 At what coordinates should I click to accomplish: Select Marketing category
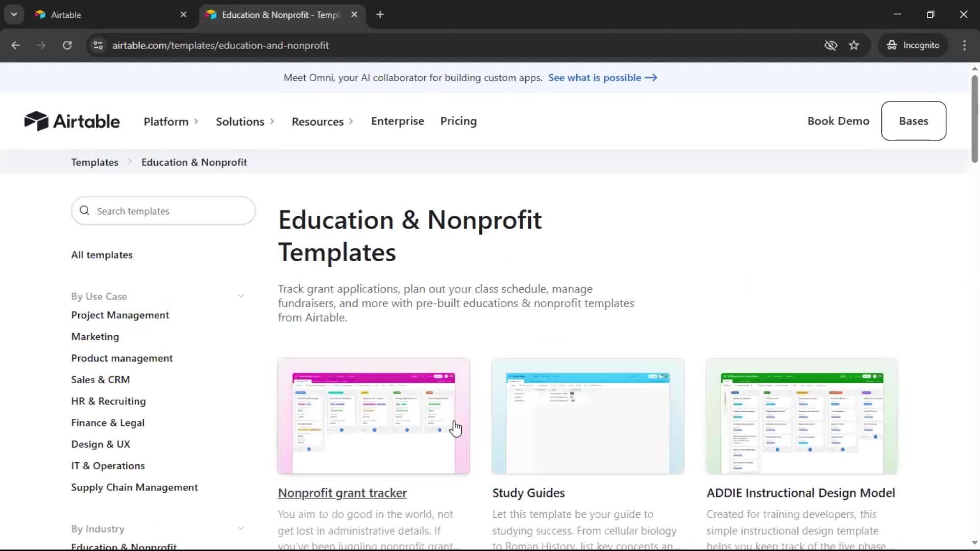(x=95, y=337)
